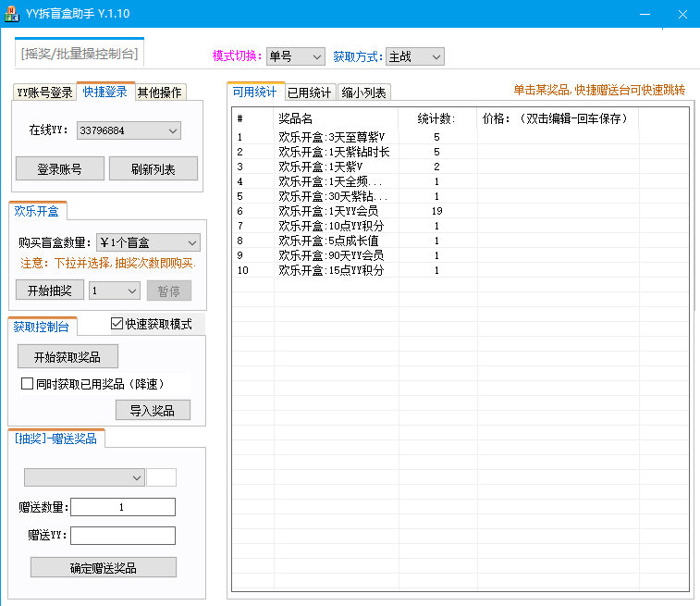Image resolution: width=700 pixels, height=606 pixels.
Task: Click the 导入奖品 button
Action: point(153,411)
